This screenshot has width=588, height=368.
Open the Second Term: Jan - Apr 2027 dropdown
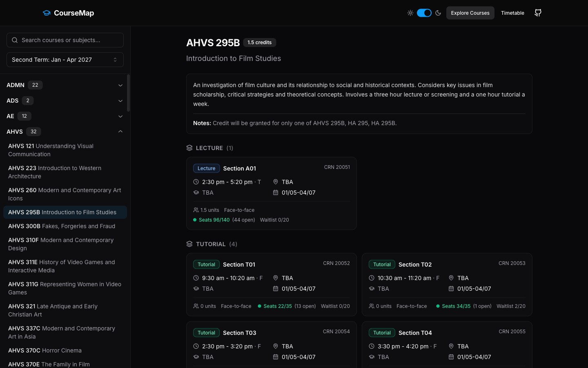click(65, 60)
